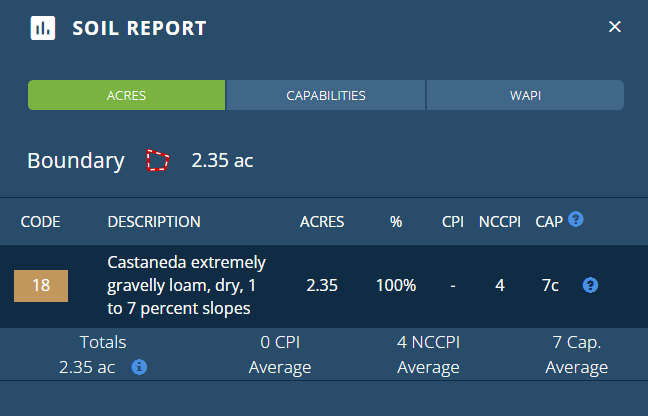Screen dimensions: 648x416
Task: Click the Soil Report chart icon
Action: [43, 27]
